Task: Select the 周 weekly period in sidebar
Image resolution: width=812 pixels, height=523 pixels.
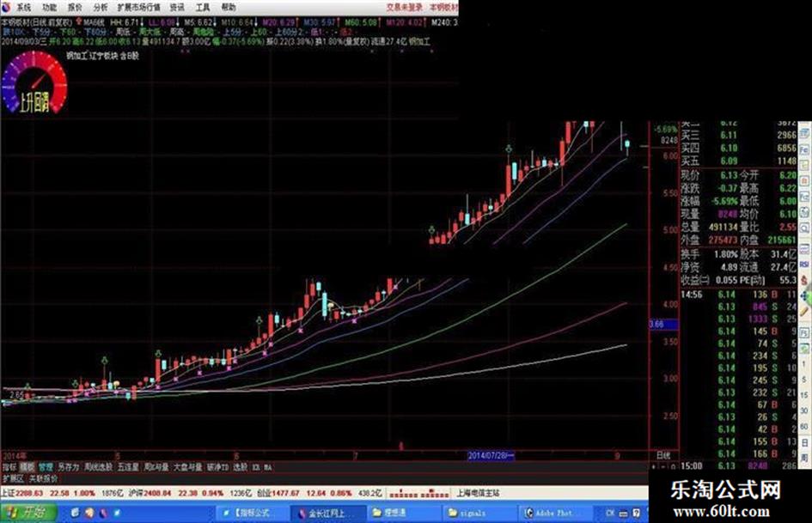Action: (x=805, y=458)
